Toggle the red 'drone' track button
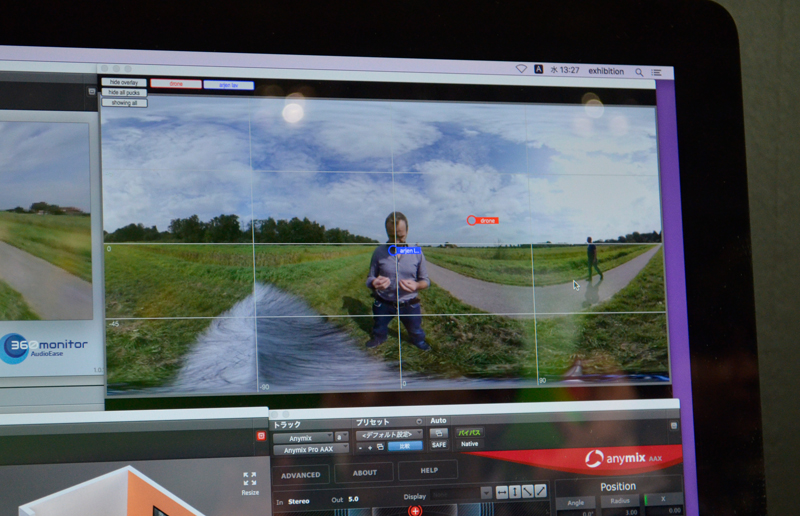This screenshot has height=516, width=800. coord(176,84)
